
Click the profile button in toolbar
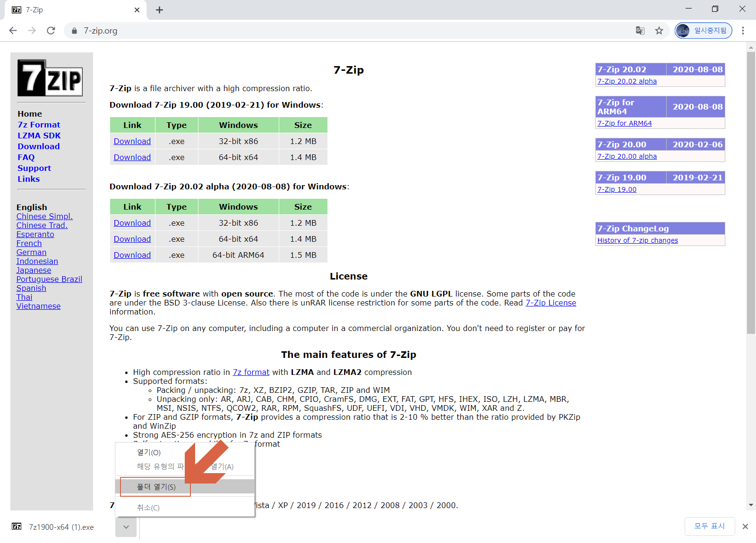click(704, 31)
